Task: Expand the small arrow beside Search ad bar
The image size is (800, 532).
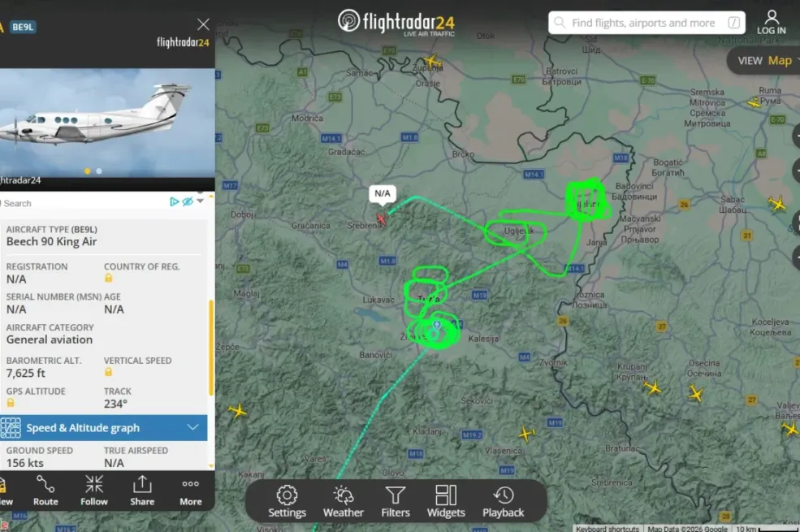Action: pos(200,201)
